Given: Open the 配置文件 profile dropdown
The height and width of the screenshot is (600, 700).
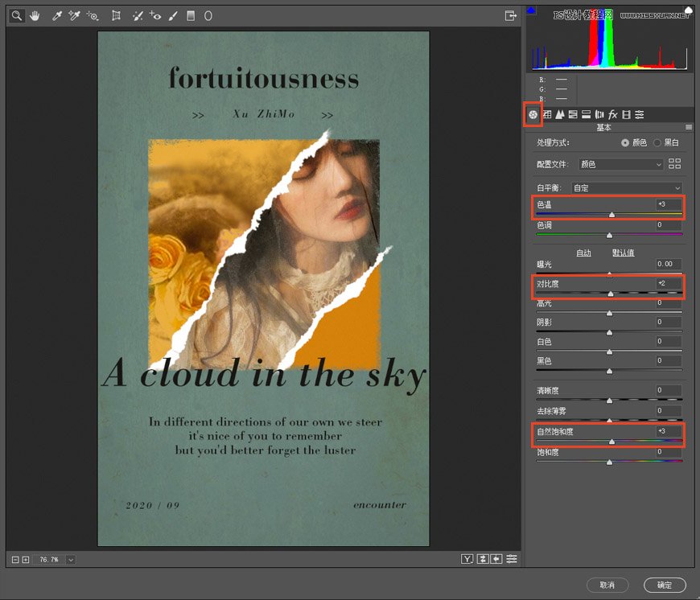Looking at the screenshot, I should click(x=620, y=164).
